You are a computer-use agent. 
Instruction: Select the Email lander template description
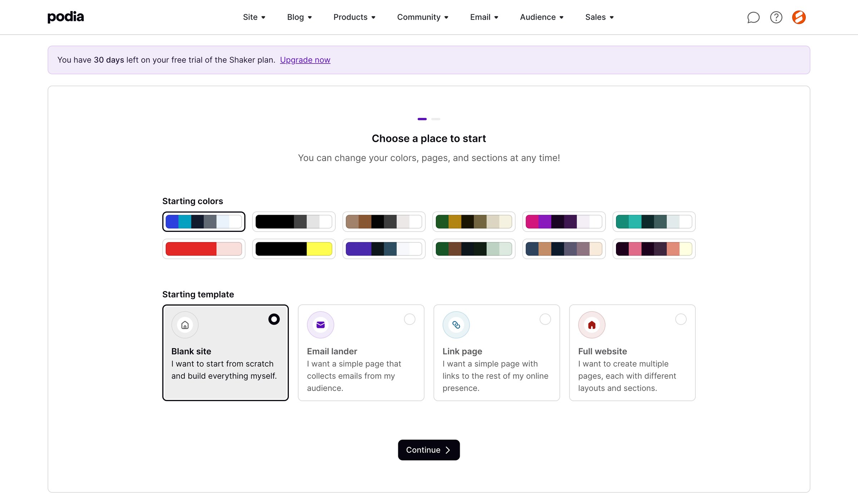point(354,376)
